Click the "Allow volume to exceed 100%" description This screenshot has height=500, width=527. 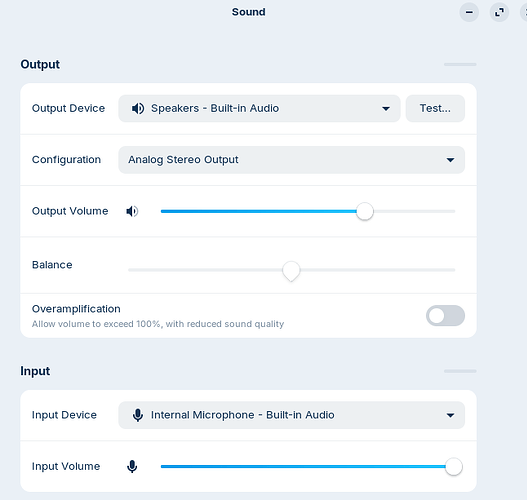pos(158,324)
